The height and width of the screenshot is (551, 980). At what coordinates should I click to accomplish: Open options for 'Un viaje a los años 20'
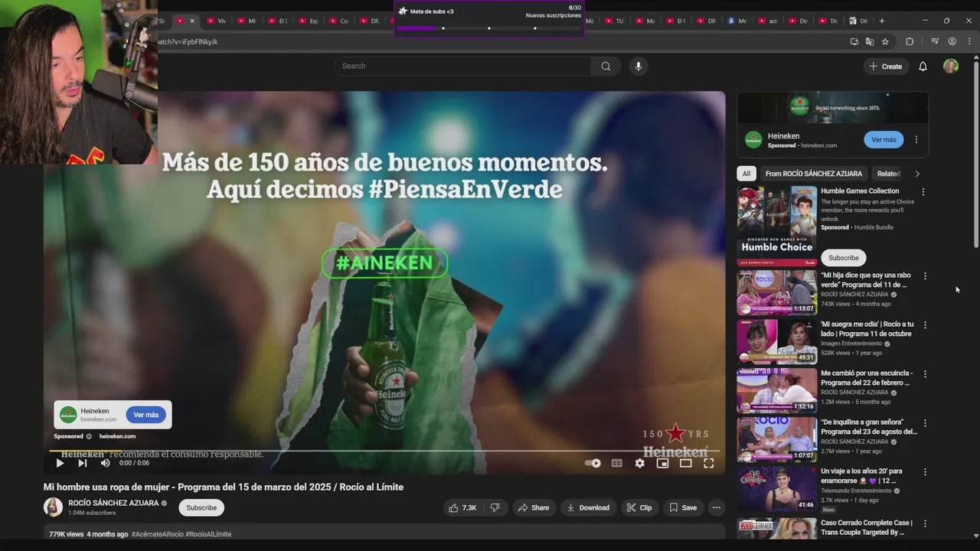pyautogui.click(x=925, y=472)
